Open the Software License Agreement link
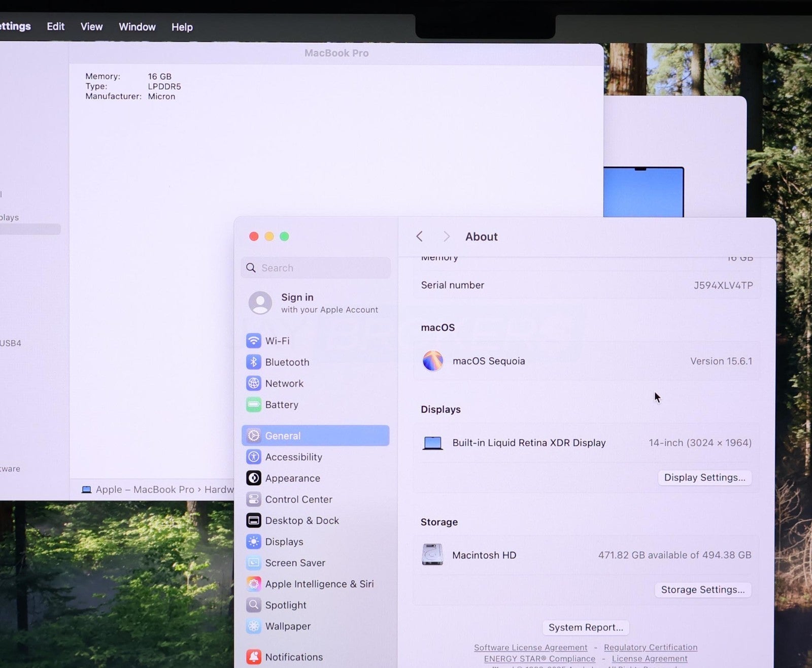 530,648
